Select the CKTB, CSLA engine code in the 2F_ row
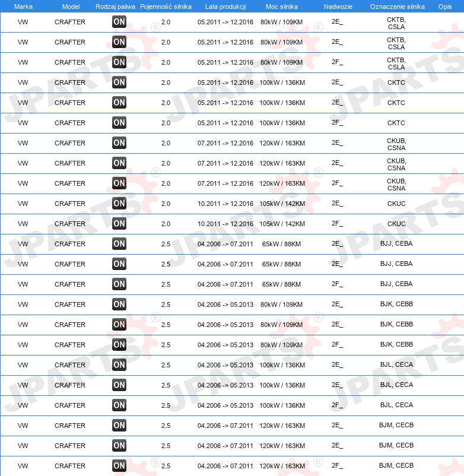The height and width of the screenshot is (476, 464). pos(396,64)
